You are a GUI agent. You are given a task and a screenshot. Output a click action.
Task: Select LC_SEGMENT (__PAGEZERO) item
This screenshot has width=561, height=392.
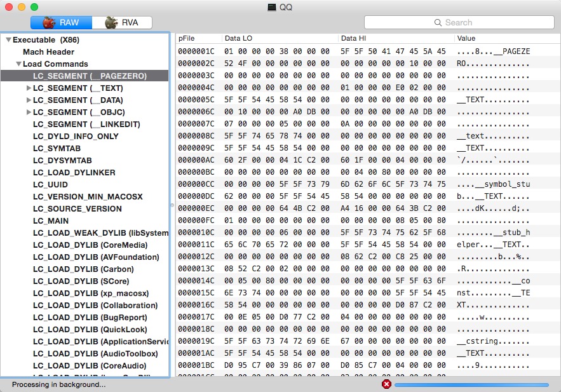point(84,76)
